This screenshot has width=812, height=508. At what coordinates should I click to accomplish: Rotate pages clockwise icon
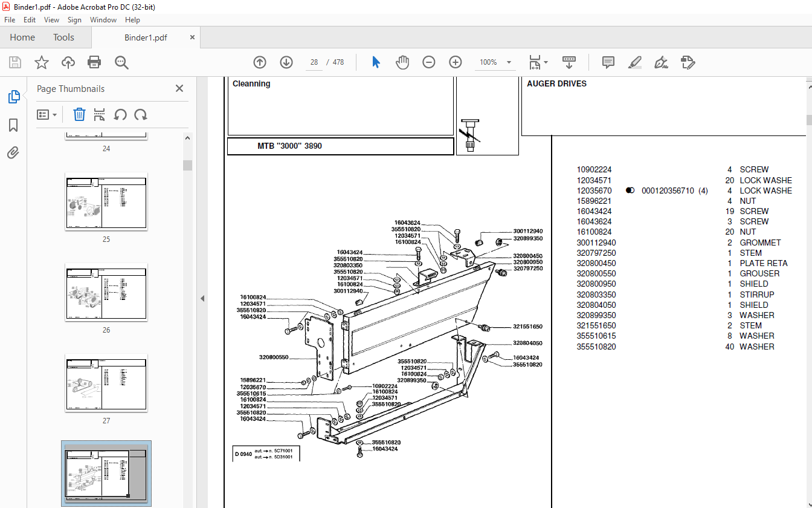[141, 114]
